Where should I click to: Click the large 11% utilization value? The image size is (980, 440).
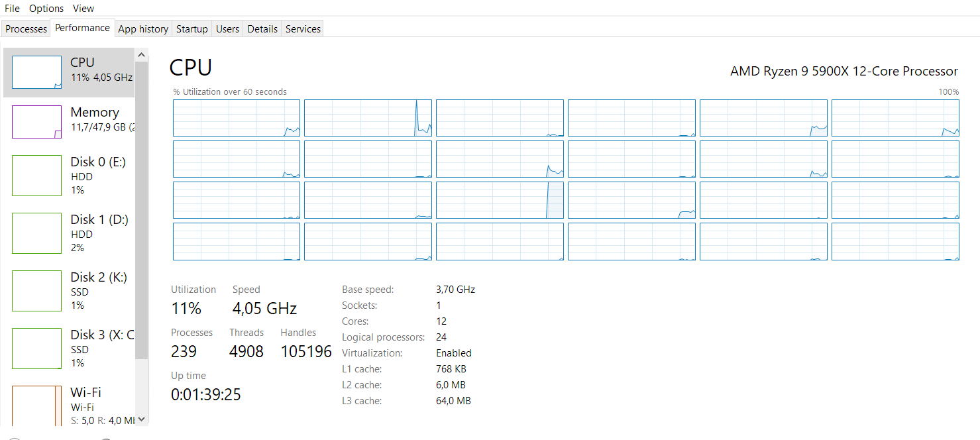[x=186, y=308]
